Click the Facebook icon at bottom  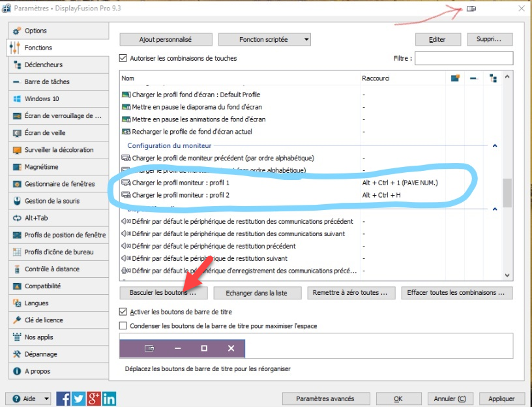point(63,398)
